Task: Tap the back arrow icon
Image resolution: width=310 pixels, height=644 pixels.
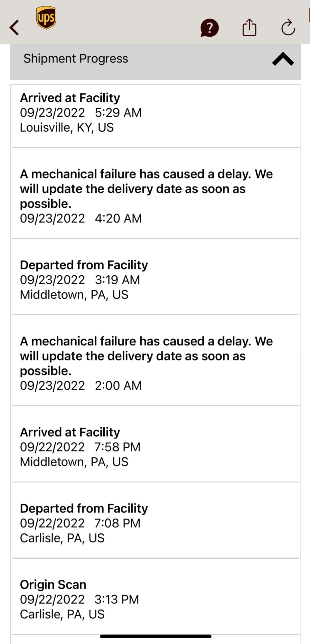Action: point(14,28)
